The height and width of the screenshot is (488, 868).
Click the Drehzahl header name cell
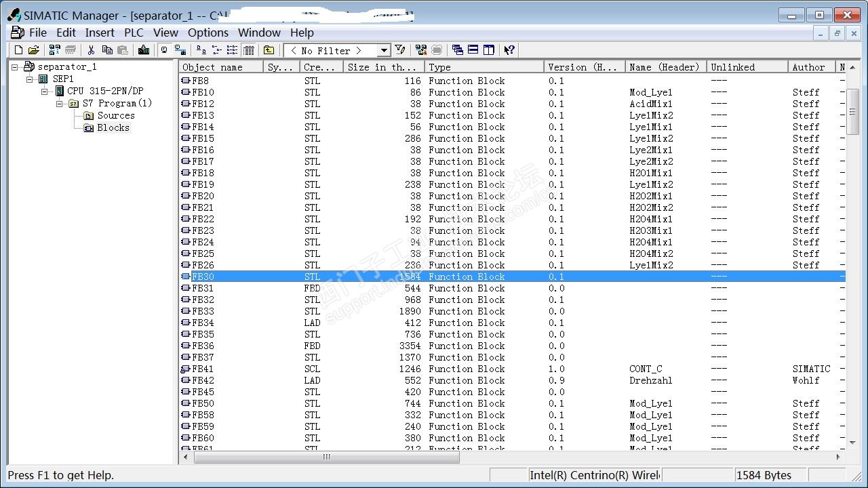(x=651, y=380)
